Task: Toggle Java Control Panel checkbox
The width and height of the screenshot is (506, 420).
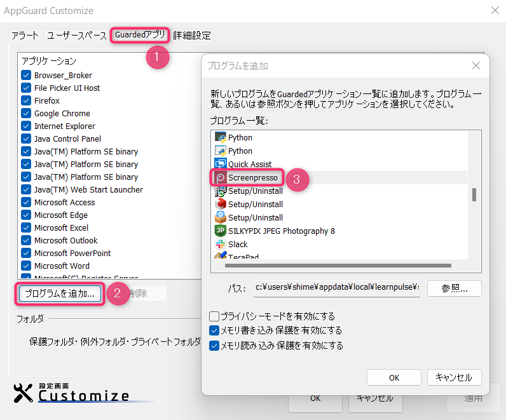Action: coord(26,139)
